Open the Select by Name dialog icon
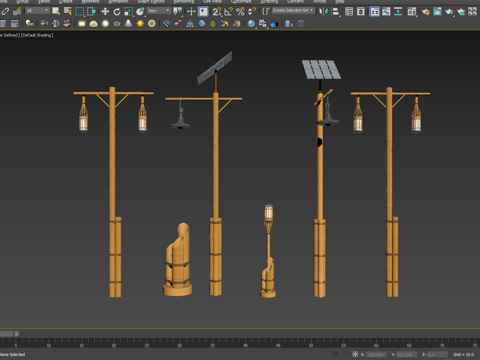 click(x=68, y=12)
